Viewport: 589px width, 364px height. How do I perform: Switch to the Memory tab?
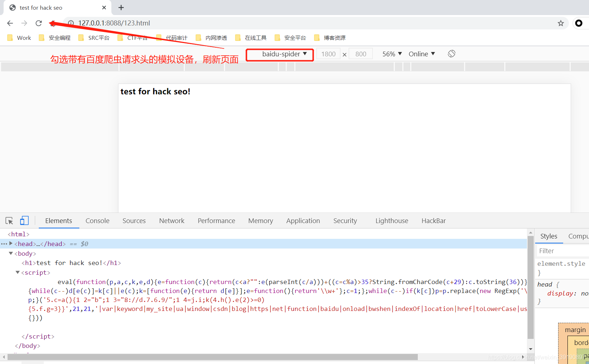[261, 221]
